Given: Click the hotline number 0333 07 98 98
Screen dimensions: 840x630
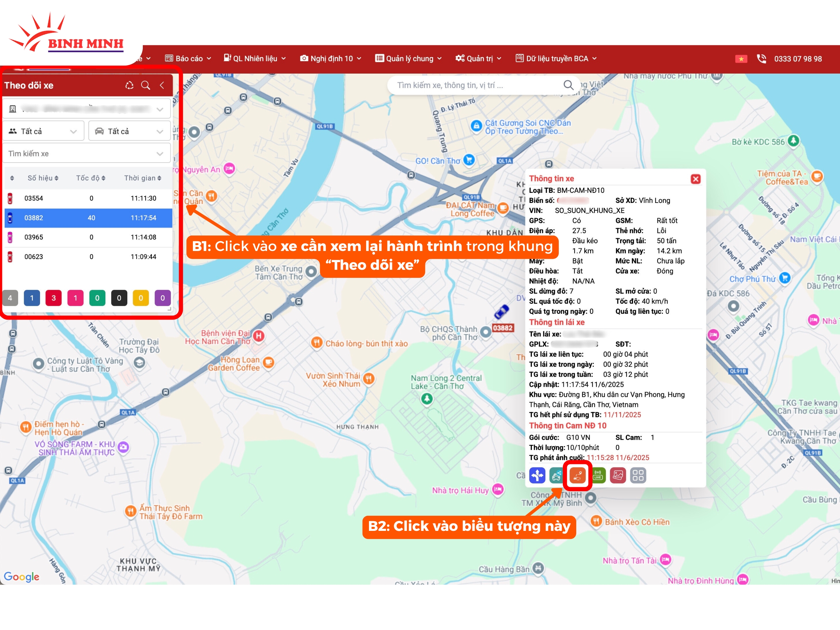Looking at the screenshot, I should [x=798, y=59].
